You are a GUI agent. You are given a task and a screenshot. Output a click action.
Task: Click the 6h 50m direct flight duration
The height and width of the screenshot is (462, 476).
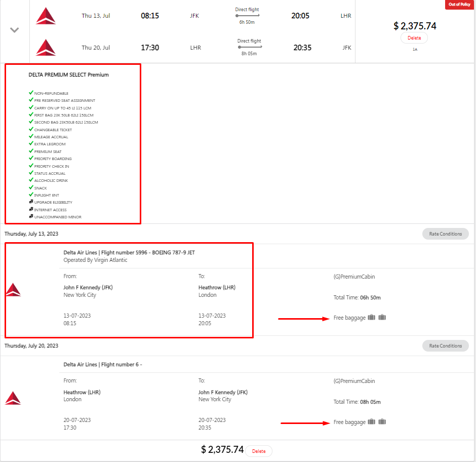point(247,22)
